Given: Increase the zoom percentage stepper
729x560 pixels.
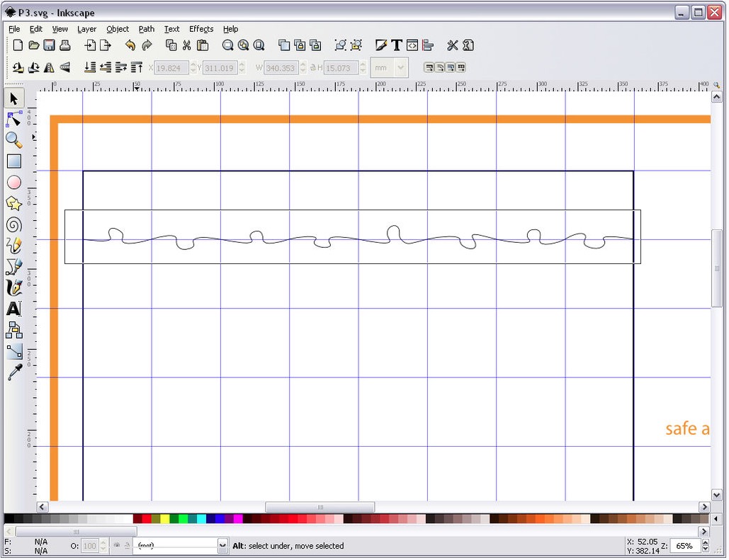Looking at the screenshot, I should pyautogui.click(x=704, y=543).
